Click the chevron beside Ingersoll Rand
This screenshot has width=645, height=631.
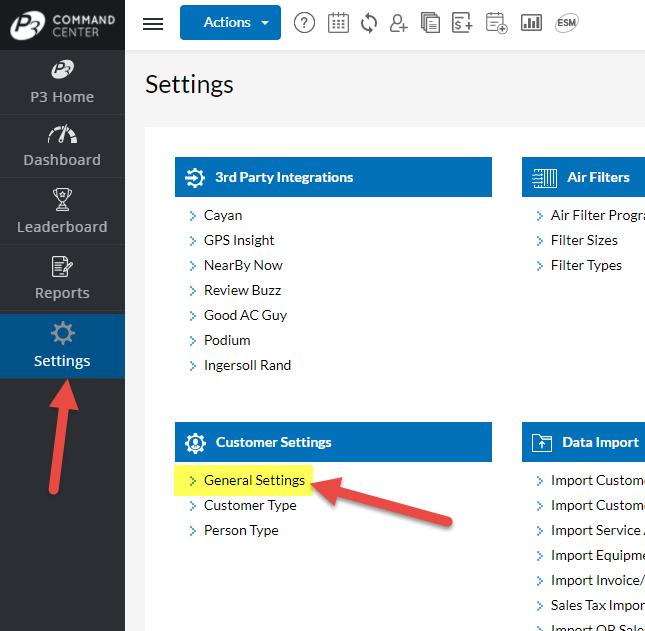pos(193,366)
